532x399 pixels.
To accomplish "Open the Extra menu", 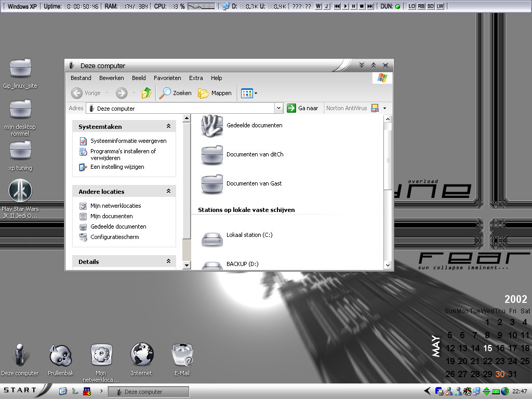I will [196, 78].
